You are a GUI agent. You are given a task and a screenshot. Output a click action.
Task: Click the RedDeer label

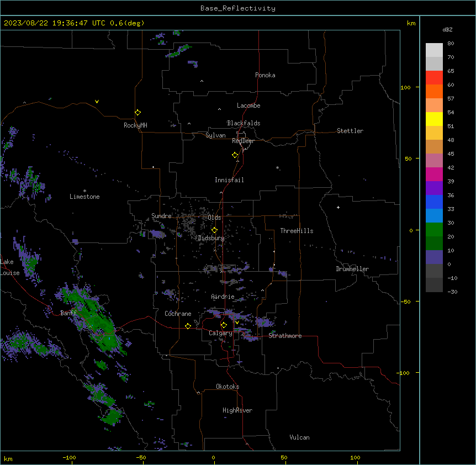coord(243,141)
